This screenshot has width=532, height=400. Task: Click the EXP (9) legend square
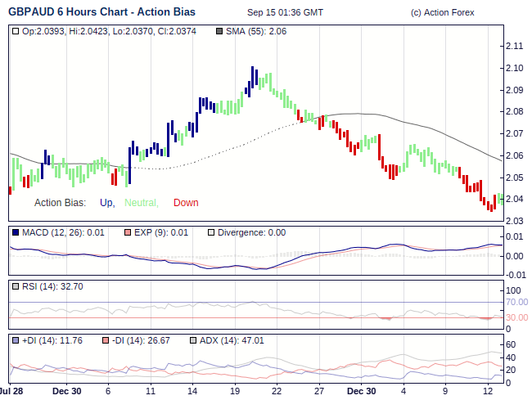click(127, 232)
